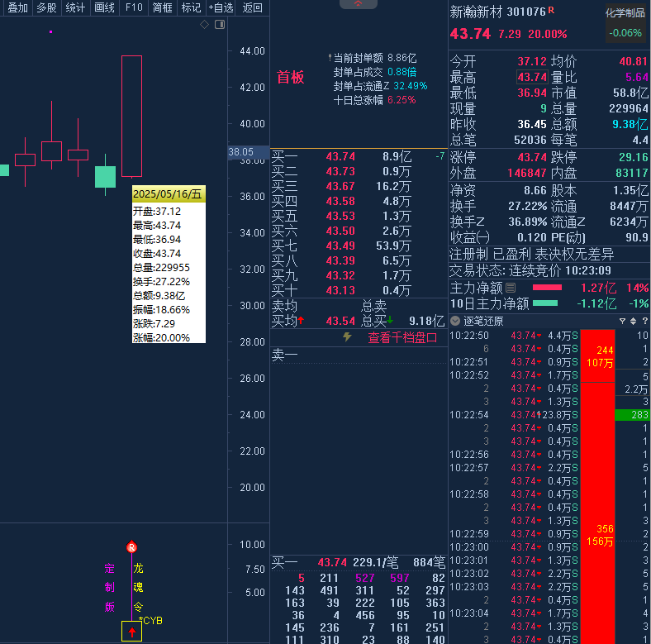Click the 十日总涨幅 6.25% value
The width and height of the screenshot is (651, 644).
[402, 100]
